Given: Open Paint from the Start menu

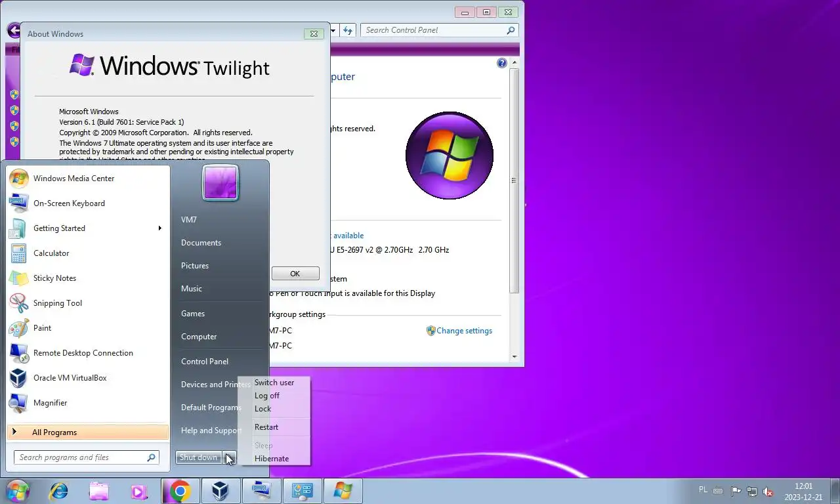Looking at the screenshot, I should (88, 328).
